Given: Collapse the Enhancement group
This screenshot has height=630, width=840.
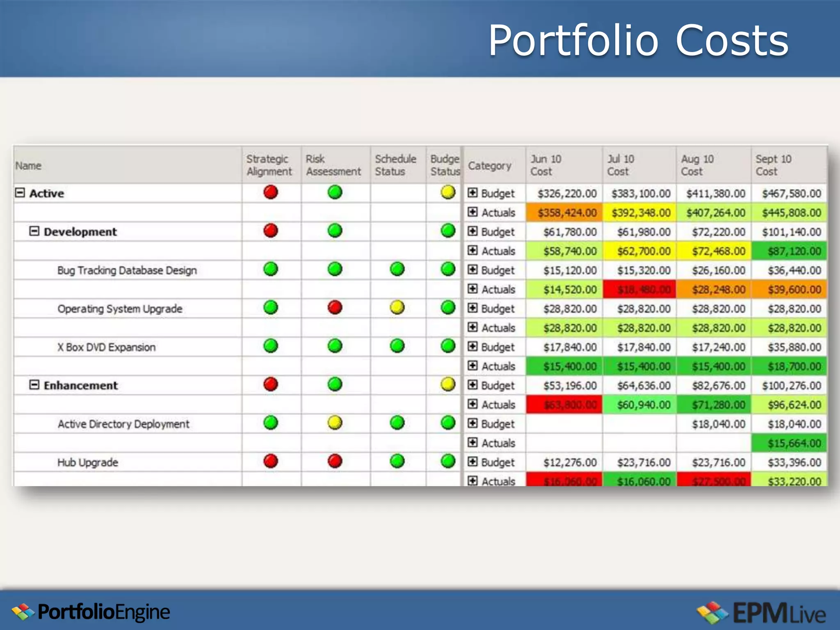Looking at the screenshot, I should [34, 385].
